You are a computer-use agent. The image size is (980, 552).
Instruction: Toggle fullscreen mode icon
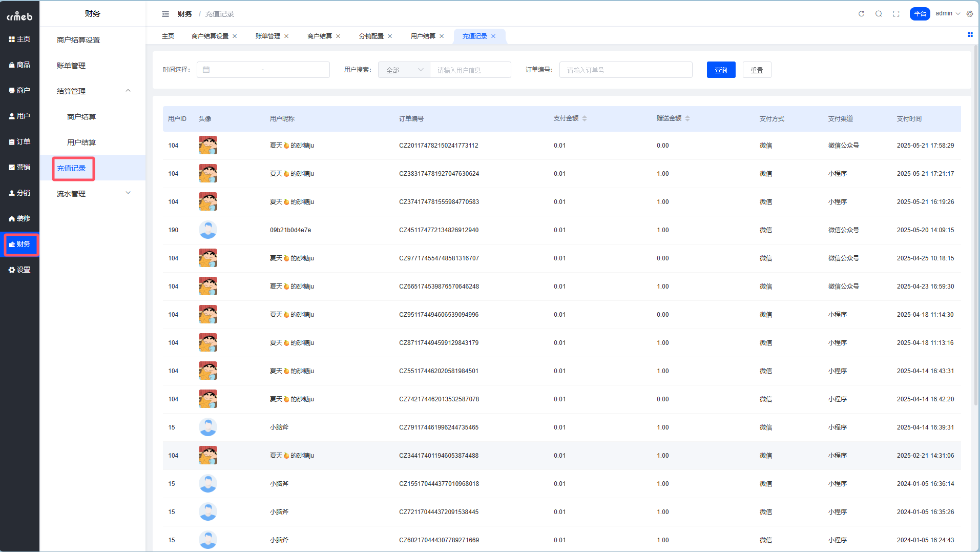click(x=896, y=14)
